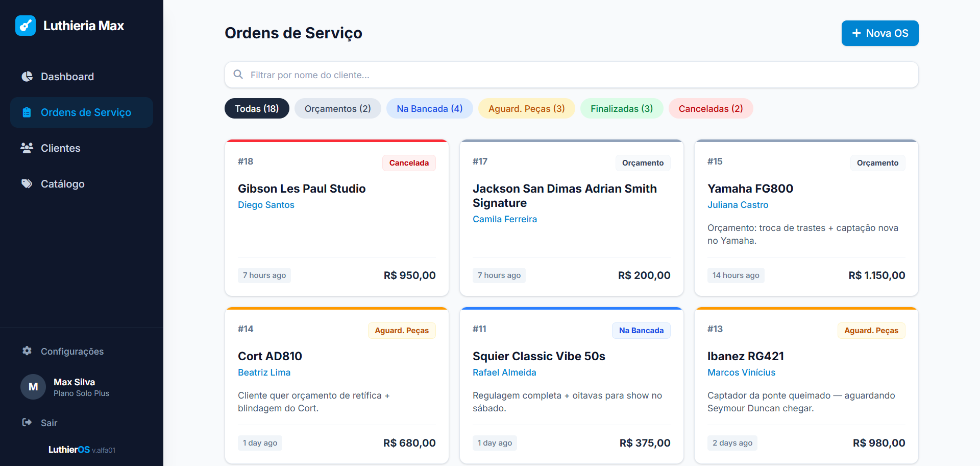The height and width of the screenshot is (466, 980).
Task: Click the R$ 1.150,00 price value
Action: point(877,275)
